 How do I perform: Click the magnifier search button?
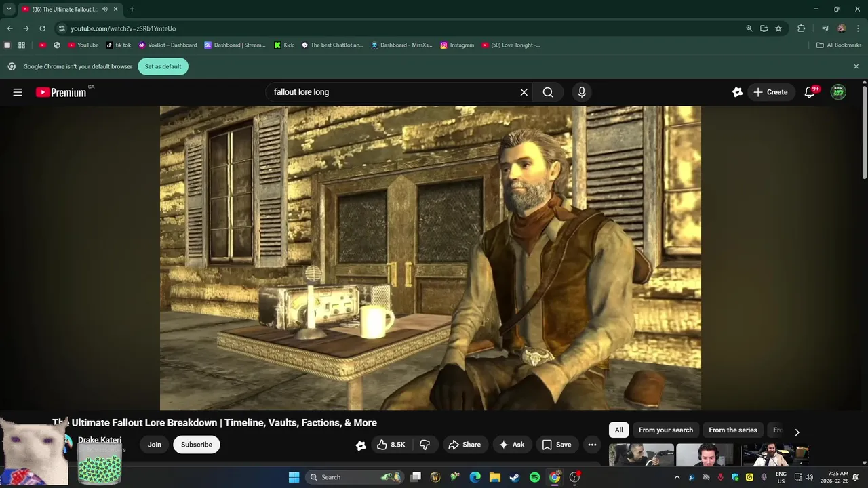click(x=548, y=92)
